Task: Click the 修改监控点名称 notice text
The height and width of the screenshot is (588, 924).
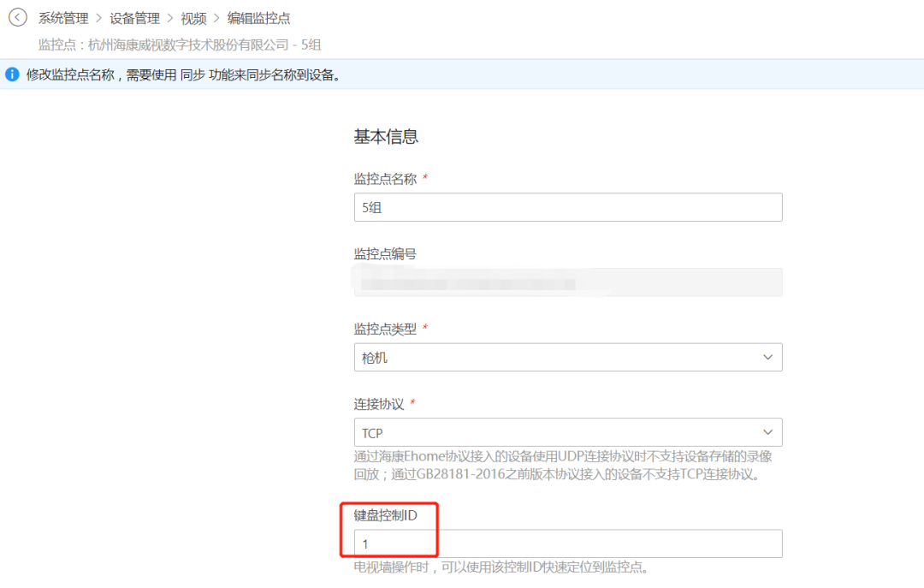Action: click(184, 75)
